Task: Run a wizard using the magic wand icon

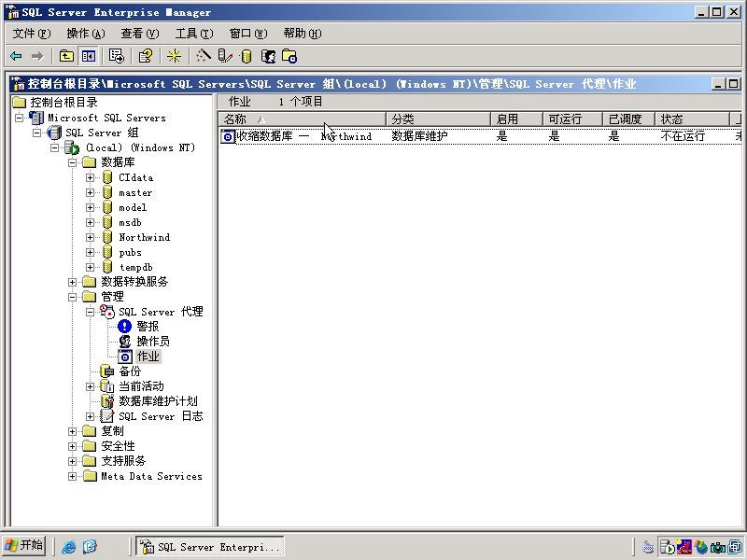Action: pos(203,56)
